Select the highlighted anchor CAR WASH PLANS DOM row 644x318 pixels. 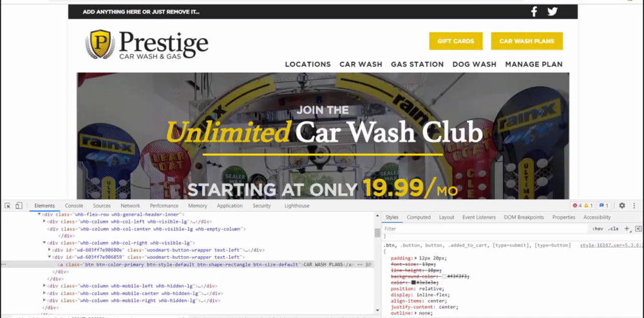pos(187,265)
